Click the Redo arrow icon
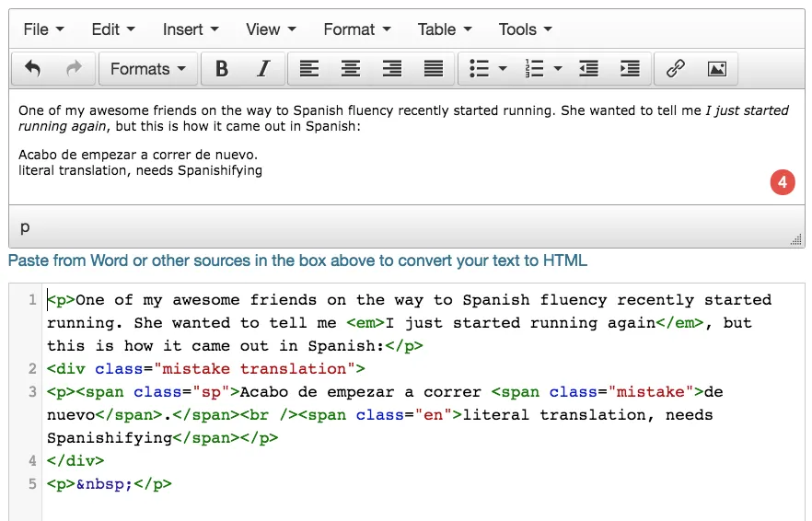Image resolution: width=812 pixels, height=521 pixels. pyautogui.click(x=75, y=69)
